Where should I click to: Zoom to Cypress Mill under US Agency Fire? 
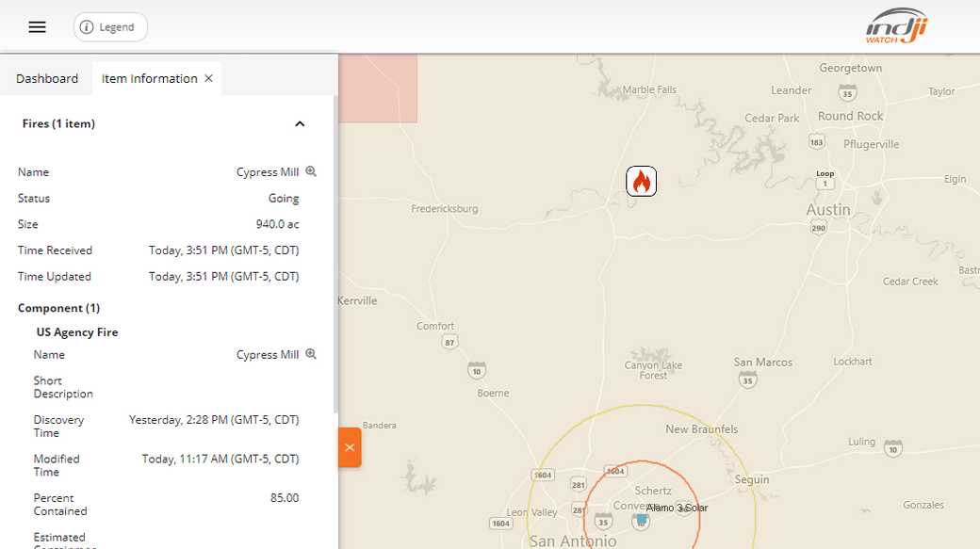(x=311, y=354)
